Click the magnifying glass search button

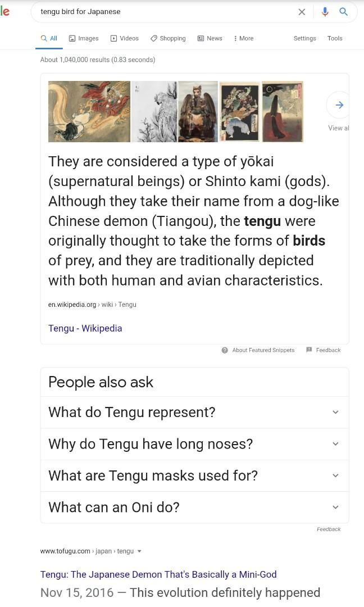[x=343, y=12]
